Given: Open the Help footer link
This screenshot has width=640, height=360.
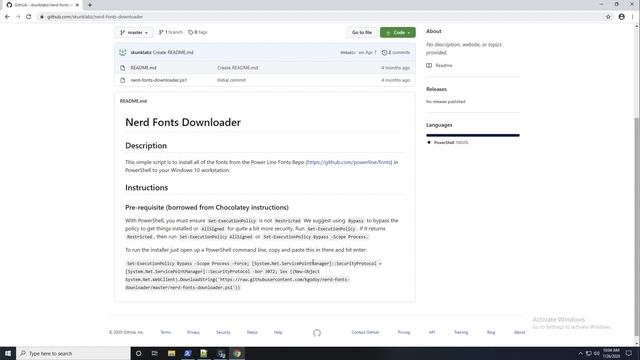Looking at the screenshot, I should (278, 332).
